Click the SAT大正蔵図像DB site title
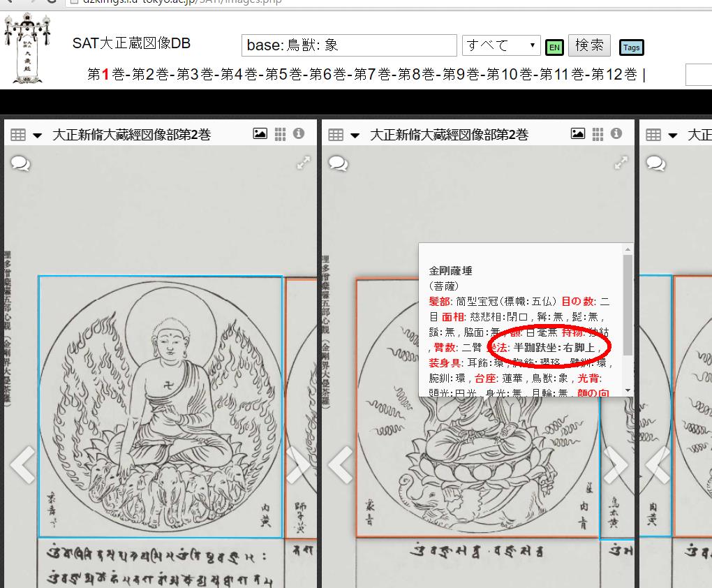Image resolution: width=712 pixels, height=588 pixels. point(131,43)
